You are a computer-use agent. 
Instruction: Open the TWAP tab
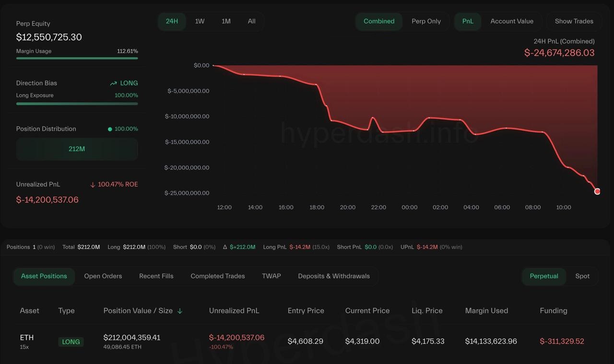(x=272, y=276)
